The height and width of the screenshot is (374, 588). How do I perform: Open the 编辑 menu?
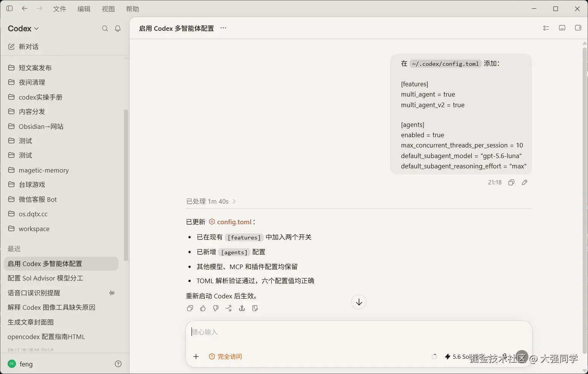click(84, 9)
